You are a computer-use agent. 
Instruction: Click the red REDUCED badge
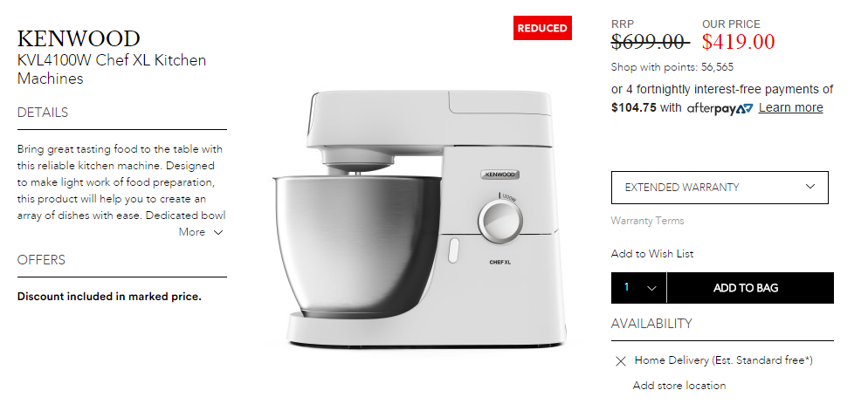pos(542,28)
